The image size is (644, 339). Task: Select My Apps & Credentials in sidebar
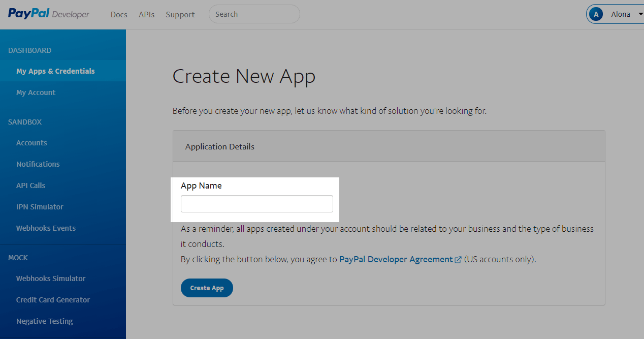(63, 71)
